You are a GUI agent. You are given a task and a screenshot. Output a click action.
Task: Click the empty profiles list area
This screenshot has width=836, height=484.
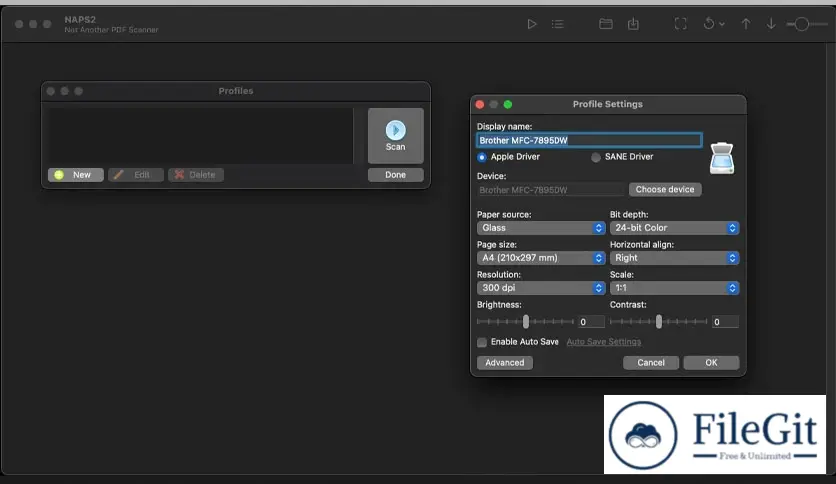tap(200, 136)
